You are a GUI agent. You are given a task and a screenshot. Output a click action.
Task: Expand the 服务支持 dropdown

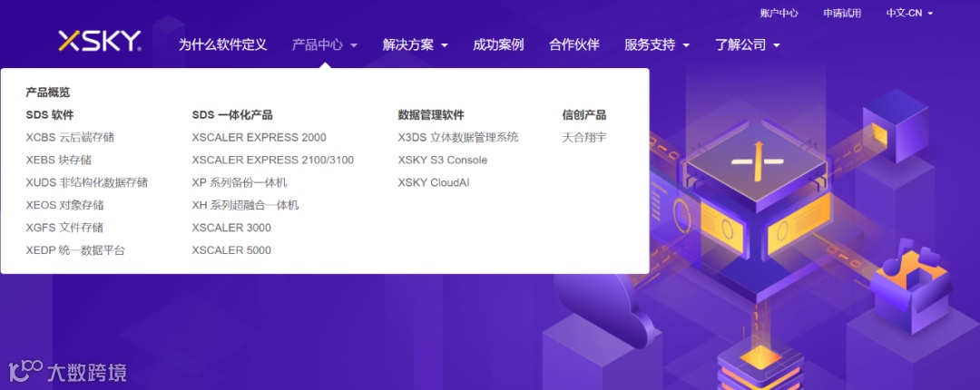657,45
